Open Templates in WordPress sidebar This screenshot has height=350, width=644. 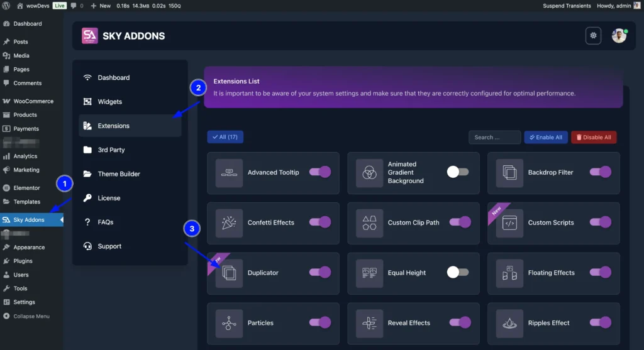(31, 202)
